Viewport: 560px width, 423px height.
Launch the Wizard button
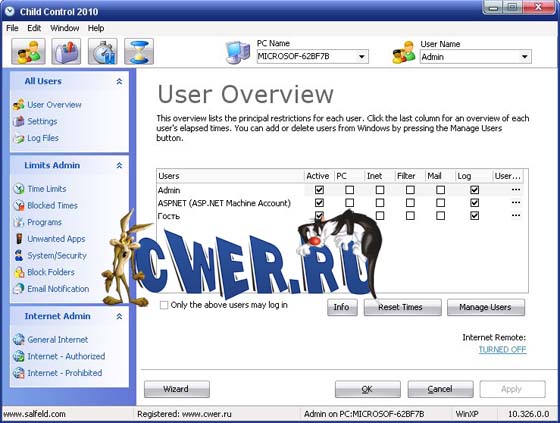pyautogui.click(x=177, y=389)
